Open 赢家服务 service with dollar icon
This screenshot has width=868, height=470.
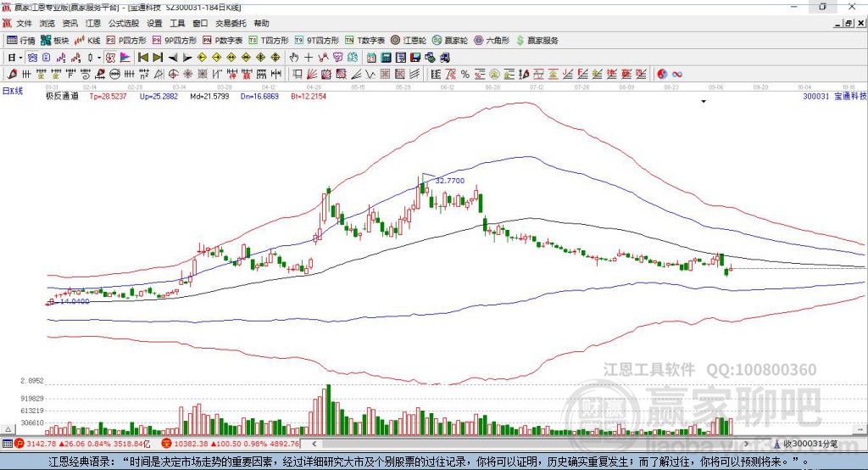[537, 41]
